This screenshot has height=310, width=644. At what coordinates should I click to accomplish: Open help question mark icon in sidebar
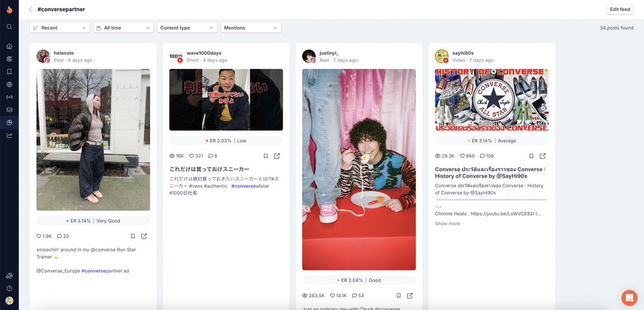pyautogui.click(x=10, y=288)
